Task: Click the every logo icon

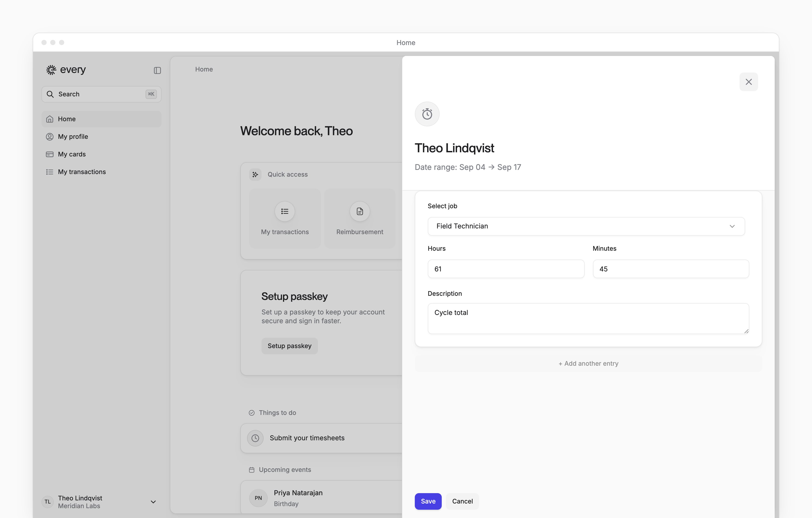Action: point(51,70)
